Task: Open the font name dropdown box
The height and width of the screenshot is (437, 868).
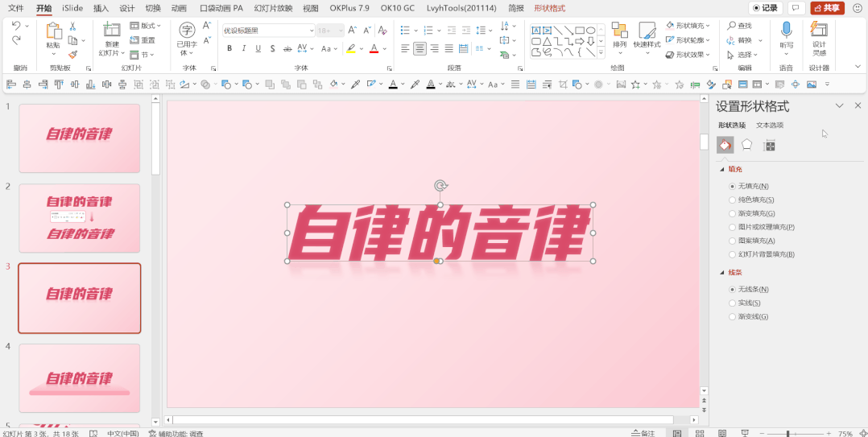Action: pos(268,31)
